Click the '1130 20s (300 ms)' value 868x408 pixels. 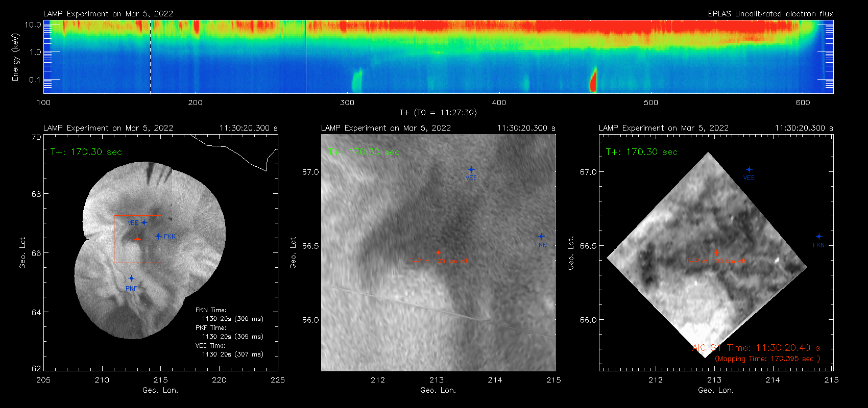coord(233,319)
